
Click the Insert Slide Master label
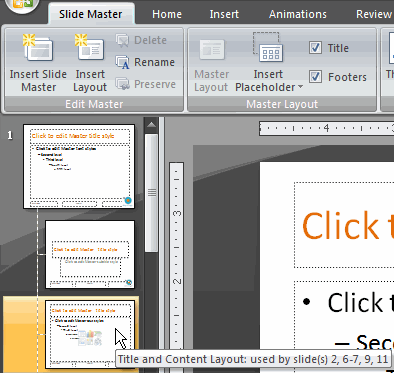(38, 81)
